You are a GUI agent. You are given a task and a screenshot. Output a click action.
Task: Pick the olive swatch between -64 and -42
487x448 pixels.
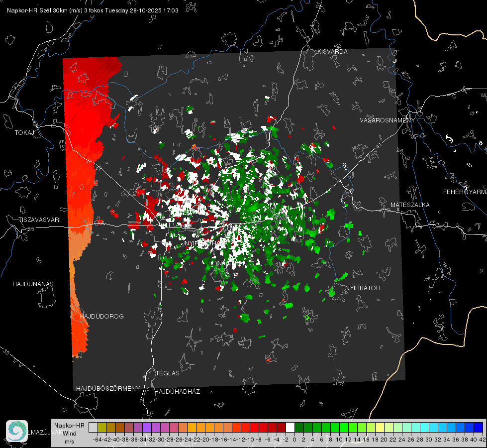click(102, 427)
